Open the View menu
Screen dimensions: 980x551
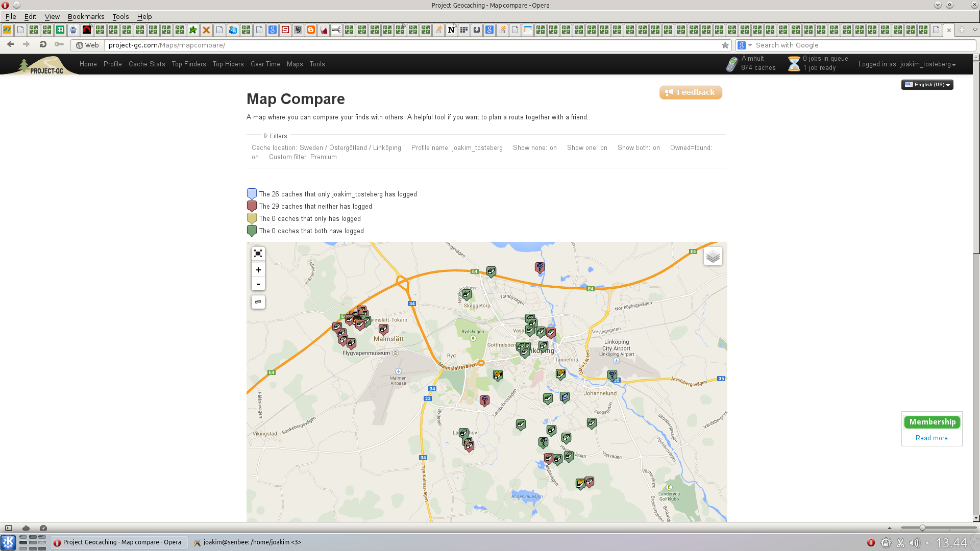click(x=52, y=16)
